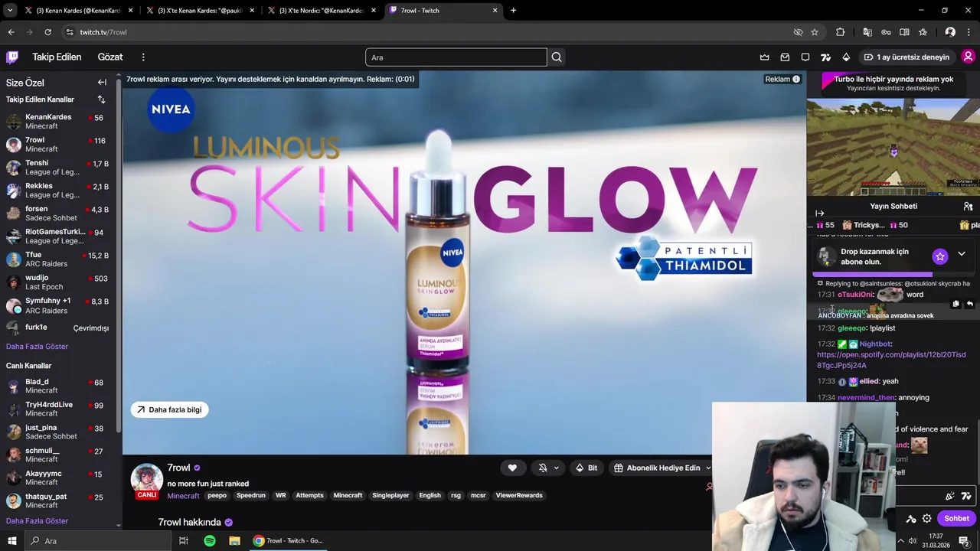Open the three-dot more menu beside Gözat
This screenshot has width=980, height=551.
pyautogui.click(x=143, y=57)
